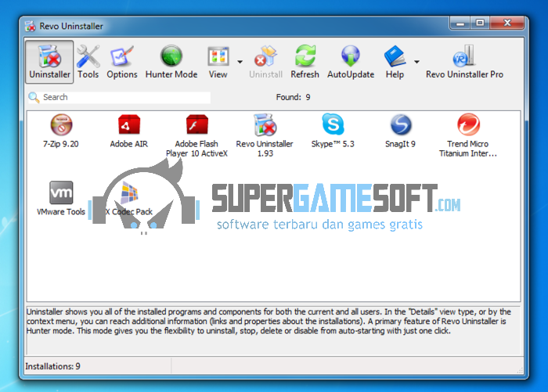Click the 'Found: 9' counter text
Screen dimensions: 548x392
(x=294, y=97)
